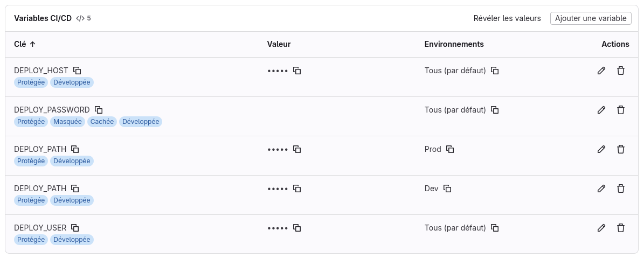Delete the DEPLOY_USER variable
Screen dimensions: 644x258
point(621,228)
